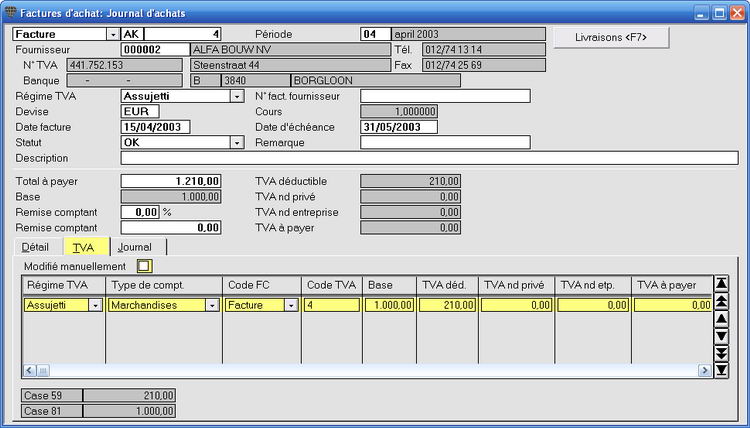Click the page-up double arrow icon

point(721,301)
